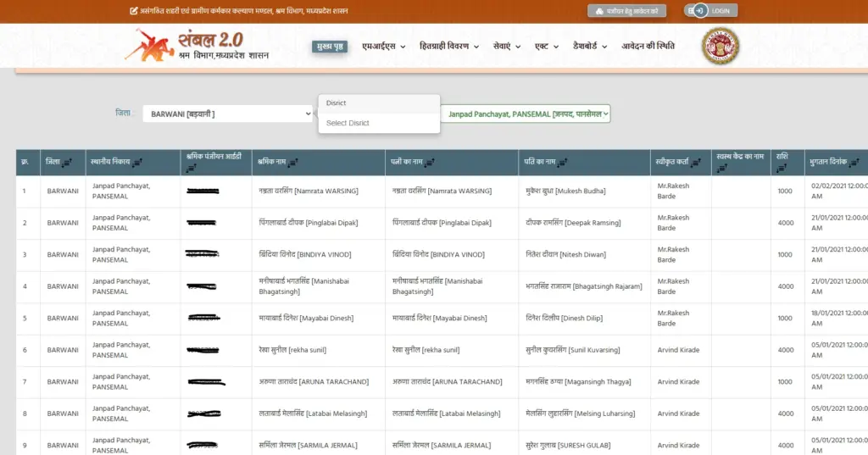Click husband name Dinesh Dilip

pos(564,319)
